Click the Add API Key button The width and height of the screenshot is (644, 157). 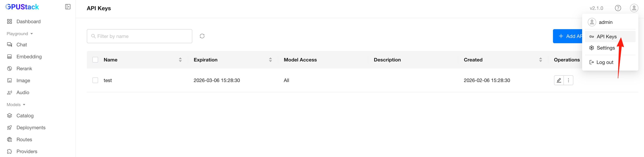pyautogui.click(x=568, y=36)
